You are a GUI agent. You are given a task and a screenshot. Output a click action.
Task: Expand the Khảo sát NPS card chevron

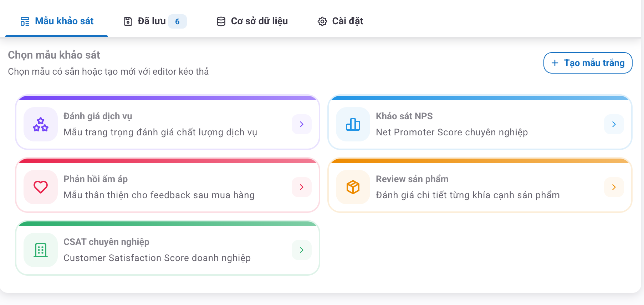pyautogui.click(x=614, y=124)
